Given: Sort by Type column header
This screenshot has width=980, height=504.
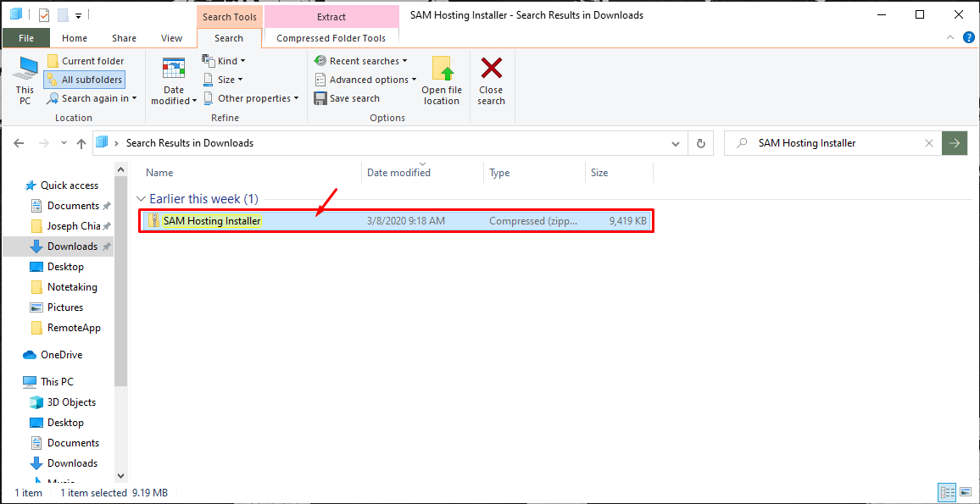Looking at the screenshot, I should click(x=534, y=172).
